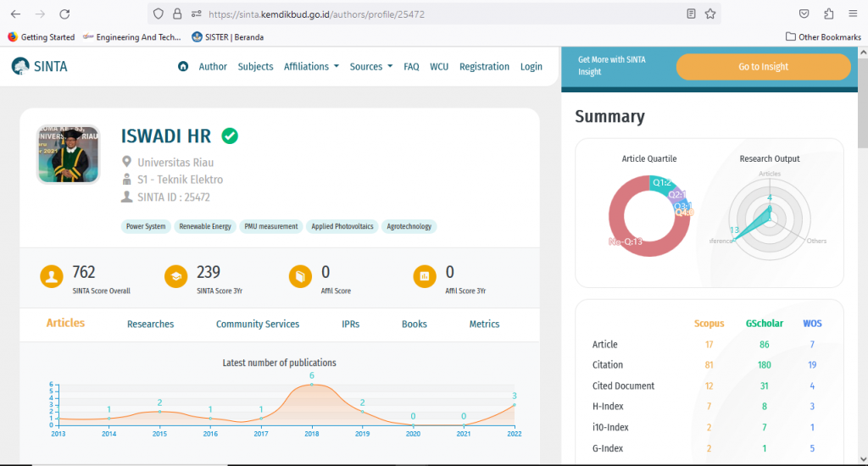Open the WCU page
Screen dimensions: 868x466
(x=439, y=66)
